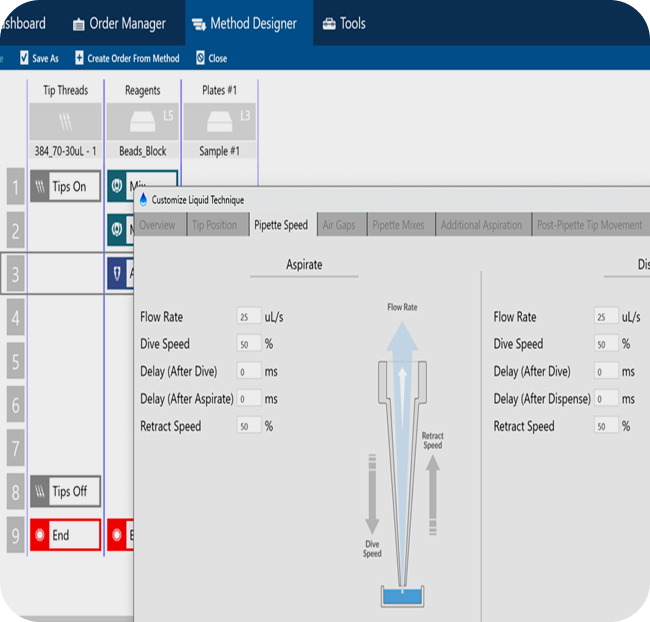Open the Tip Position tab
This screenshot has height=622, width=650.
click(x=214, y=225)
